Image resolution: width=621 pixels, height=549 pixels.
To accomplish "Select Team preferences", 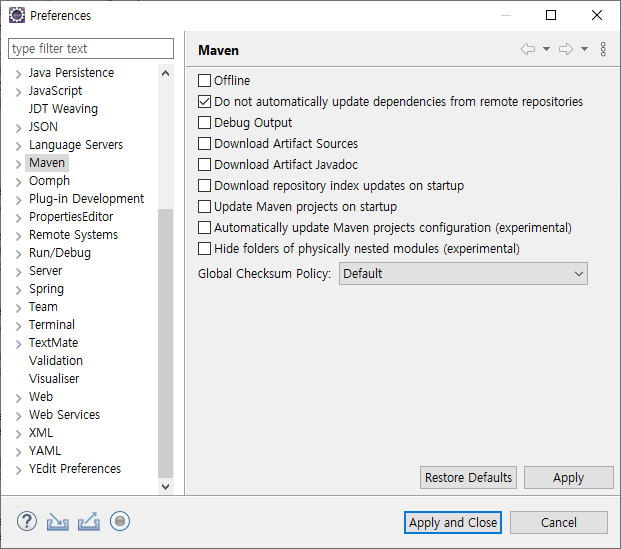I will coord(43,307).
